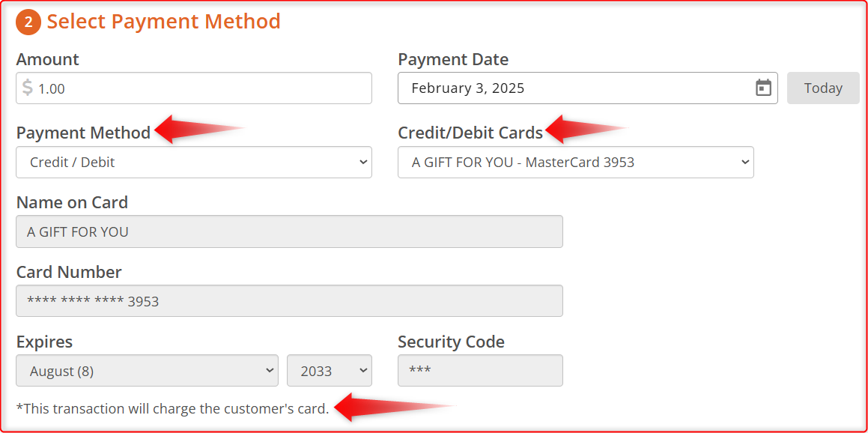Click the Select Payment Method heading
Image resolution: width=868 pixels, height=433 pixels.
[164, 22]
